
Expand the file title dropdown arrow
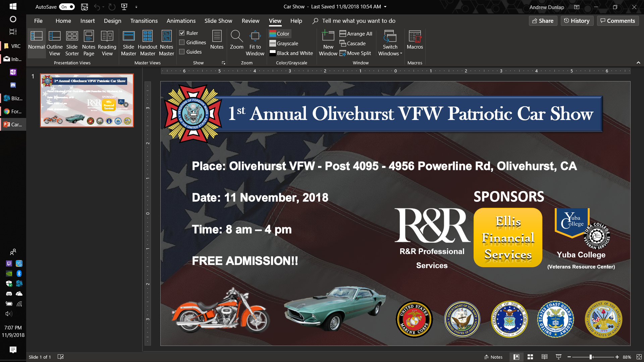coord(385,7)
